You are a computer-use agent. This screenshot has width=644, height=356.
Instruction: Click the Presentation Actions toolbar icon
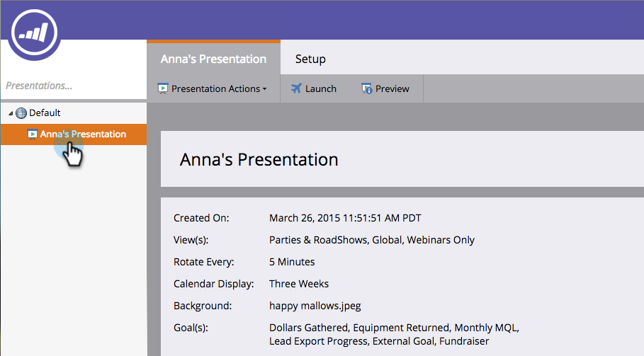click(162, 89)
